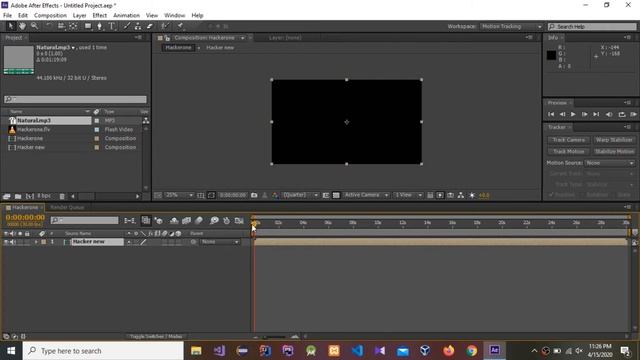Select the Selection arrow tool
Viewport: 640px width, 360px height.
tap(11, 26)
